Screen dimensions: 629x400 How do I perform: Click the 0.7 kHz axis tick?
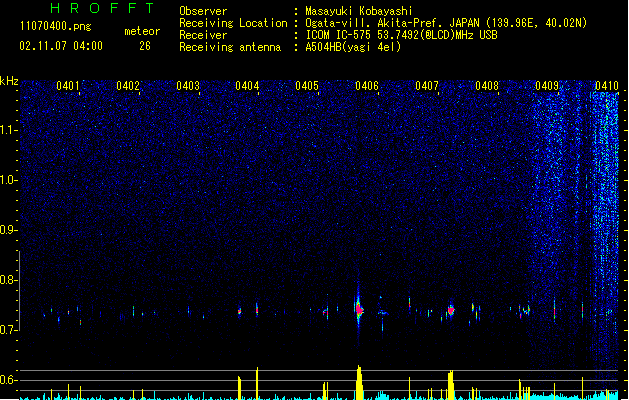pos(8,330)
